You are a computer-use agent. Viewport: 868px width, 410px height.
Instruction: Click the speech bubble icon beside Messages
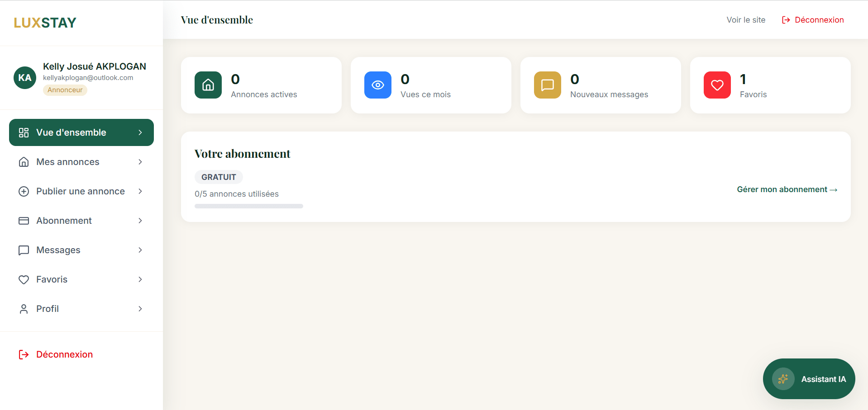click(x=24, y=250)
